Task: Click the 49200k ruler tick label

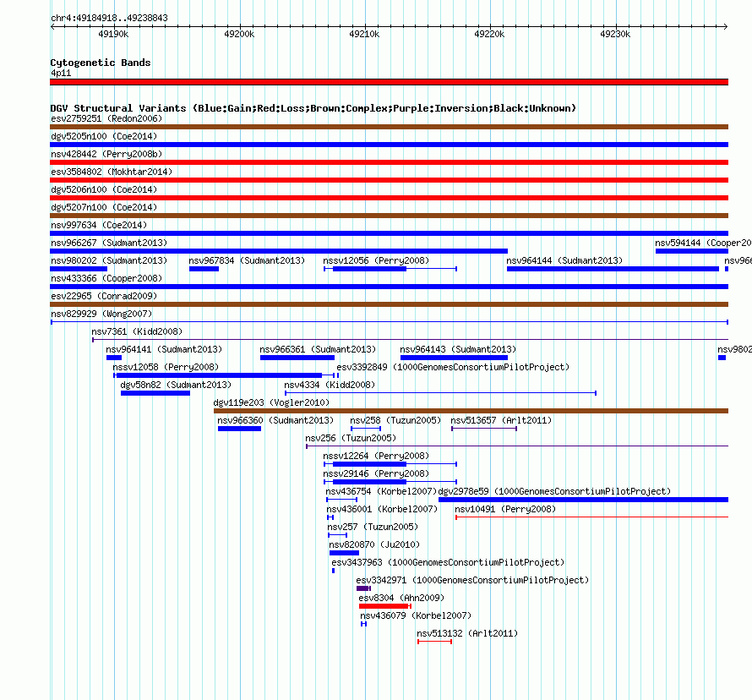Action: pos(239,34)
